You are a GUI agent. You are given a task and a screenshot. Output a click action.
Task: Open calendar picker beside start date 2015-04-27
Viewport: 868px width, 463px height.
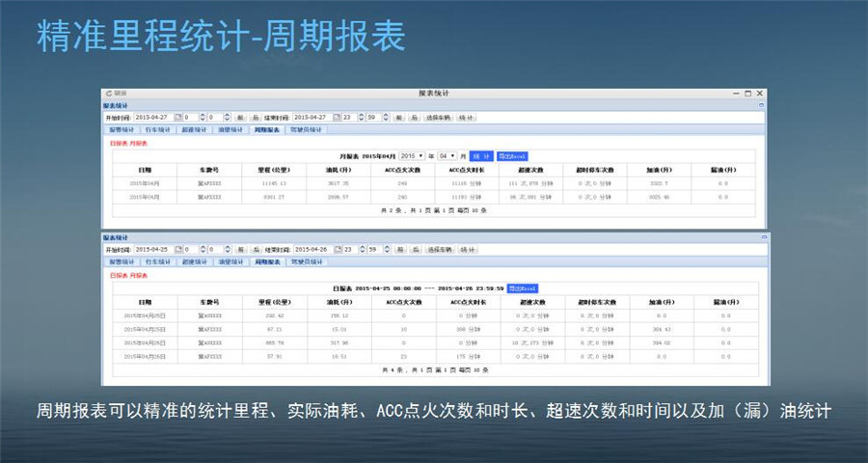point(177,117)
